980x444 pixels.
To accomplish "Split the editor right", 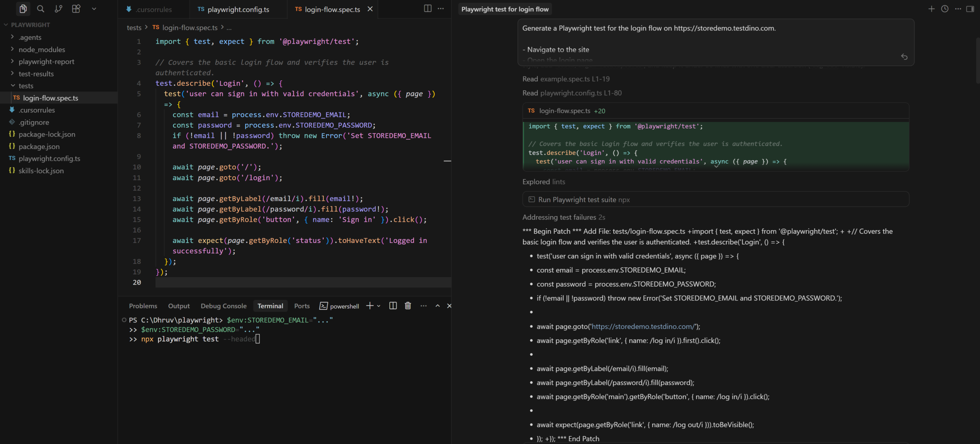I will pos(428,8).
